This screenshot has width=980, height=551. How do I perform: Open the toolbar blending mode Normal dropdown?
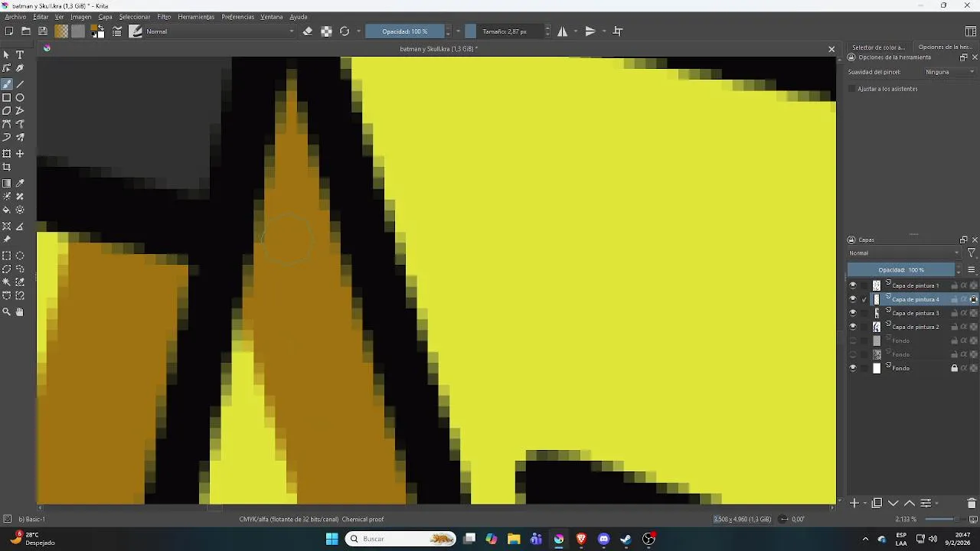(x=220, y=31)
